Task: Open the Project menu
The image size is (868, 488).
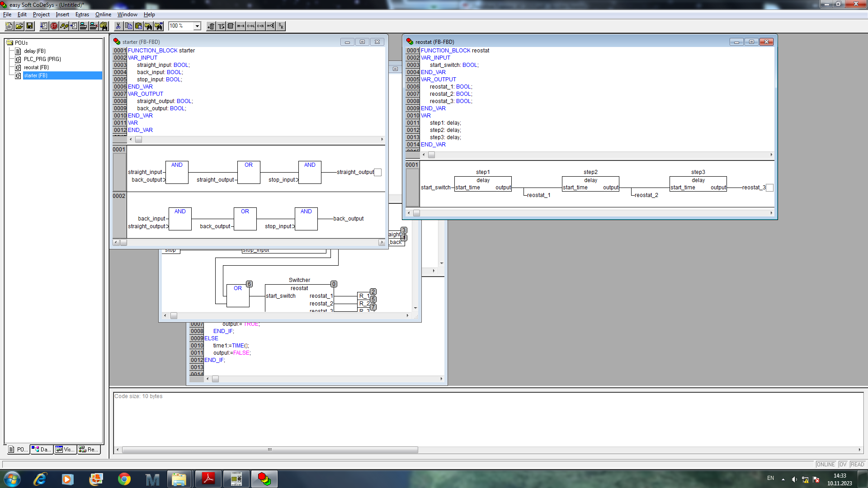Action: click(41, 14)
